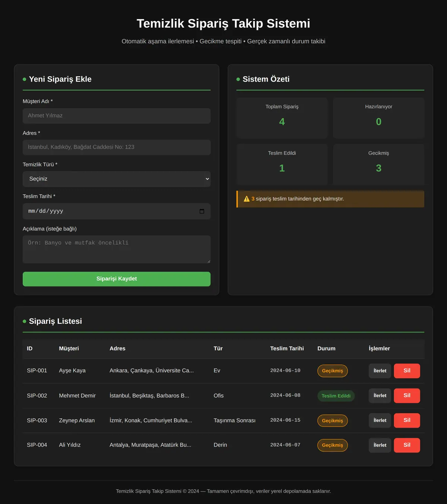Click İlerlet in the Ali Yıldız row
Image resolution: width=447 pixels, height=504 pixels.
coord(380,445)
